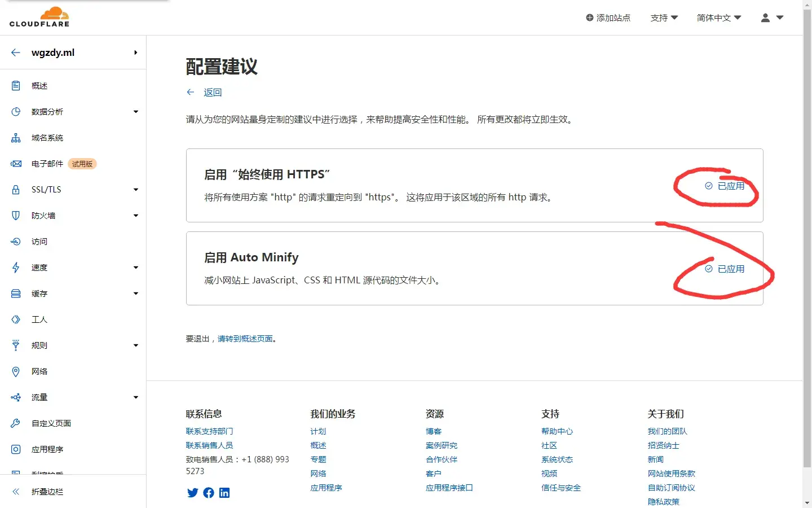Image resolution: width=812 pixels, height=508 pixels.
Task: Click the 请转到概述页面 link
Action: 245,339
